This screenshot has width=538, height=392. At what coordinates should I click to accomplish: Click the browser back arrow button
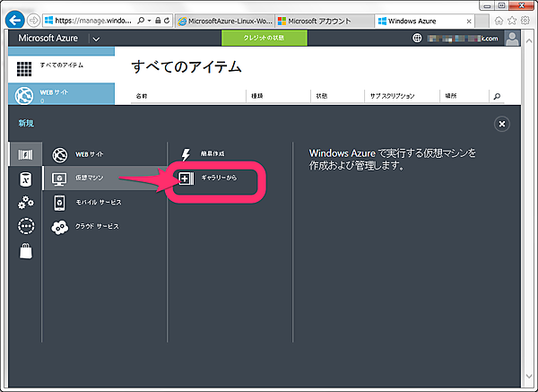15,20
